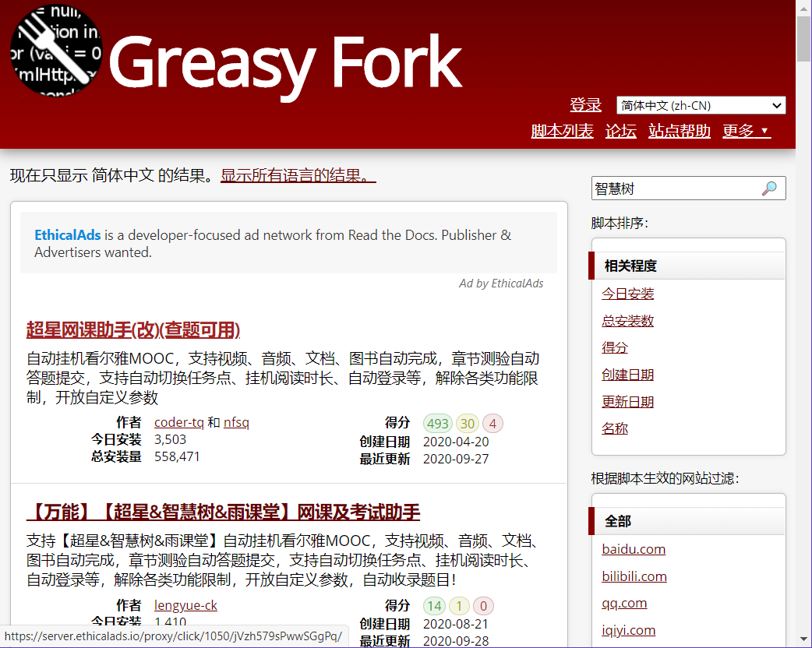Click the creation date 2020-04-20

coord(456,442)
